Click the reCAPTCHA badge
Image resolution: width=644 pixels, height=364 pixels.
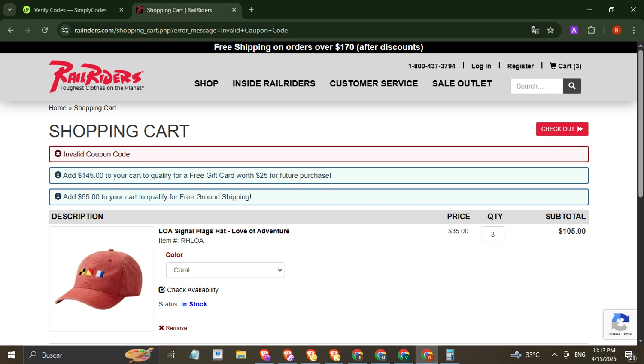[620, 324]
